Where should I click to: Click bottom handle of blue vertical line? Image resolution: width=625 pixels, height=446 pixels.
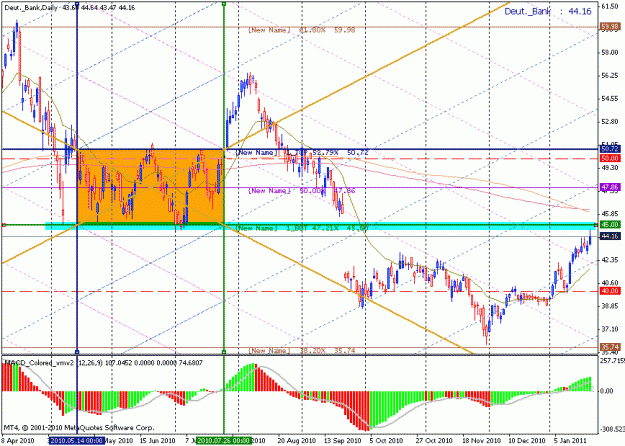[77, 352]
